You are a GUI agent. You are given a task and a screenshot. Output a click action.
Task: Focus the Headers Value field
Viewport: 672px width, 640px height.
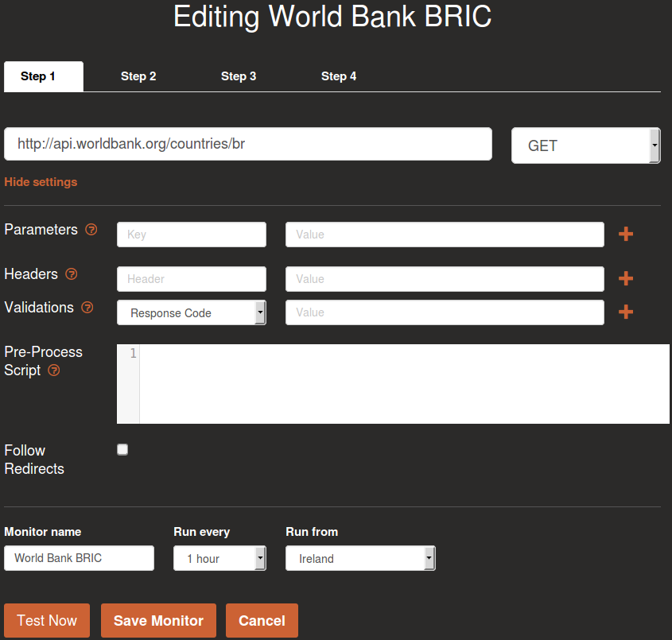pyautogui.click(x=445, y=279)
